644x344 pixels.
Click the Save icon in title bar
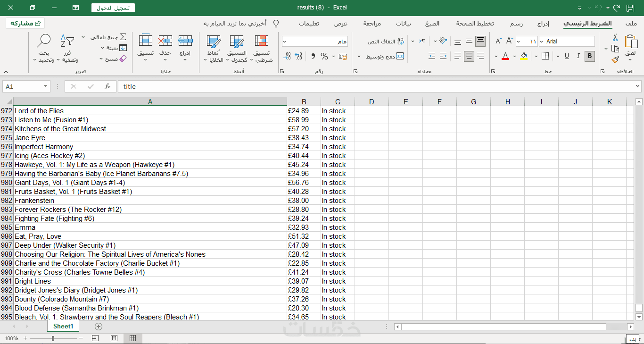tap(630, 8)
